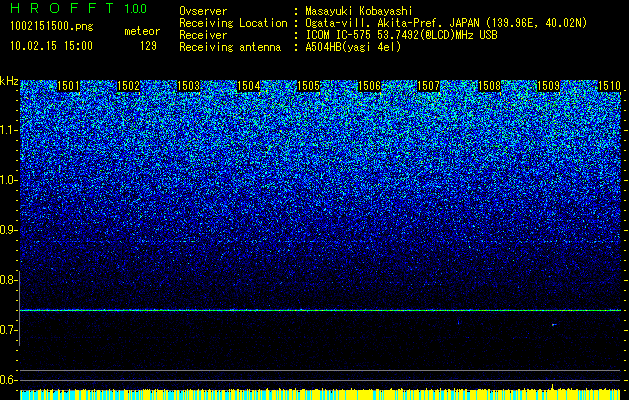
Task: Click the date 10.02.15 15:00
Action: [x=51, y=46]
